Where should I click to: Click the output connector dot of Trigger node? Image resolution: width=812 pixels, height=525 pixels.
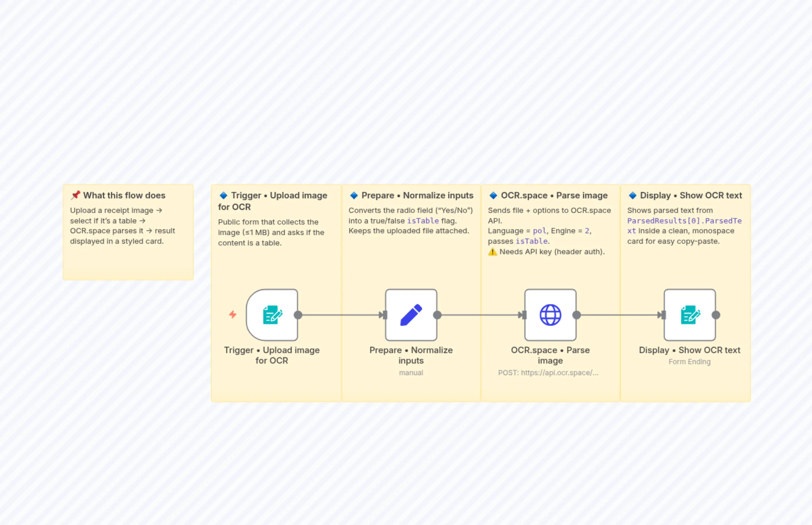click(299, 315)
